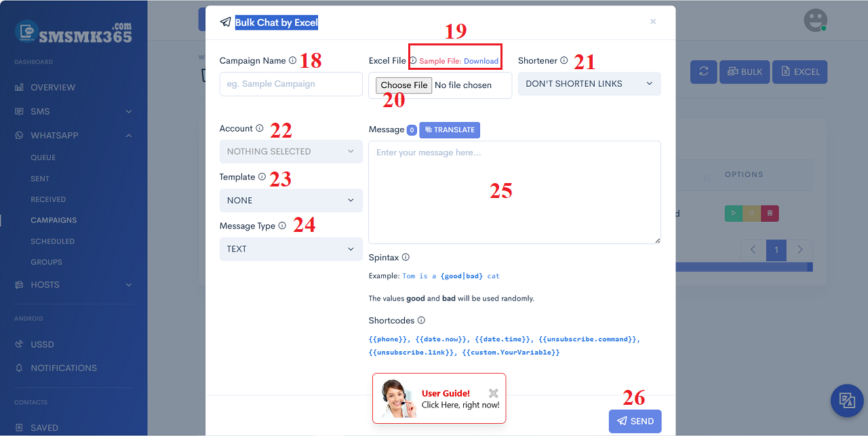
Task: Click the refresh icon button
Action: pyautogui.click(x=704, y=71)
